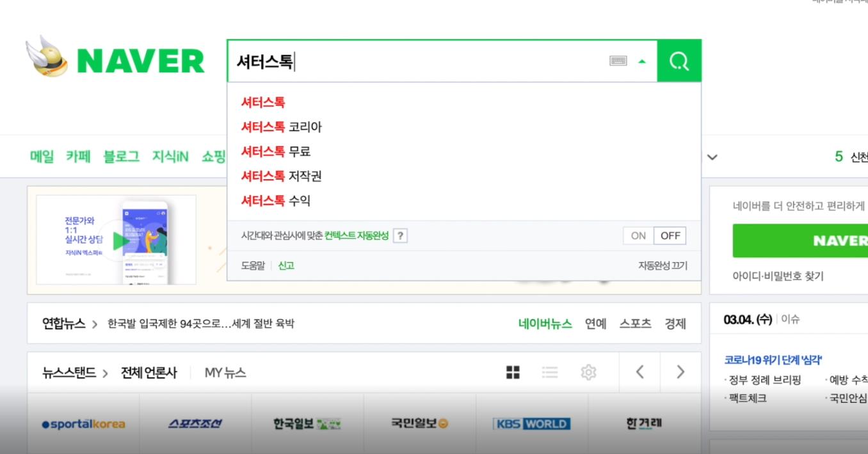
Task: Open the 메일 menu item
Action: coord(42,157)
